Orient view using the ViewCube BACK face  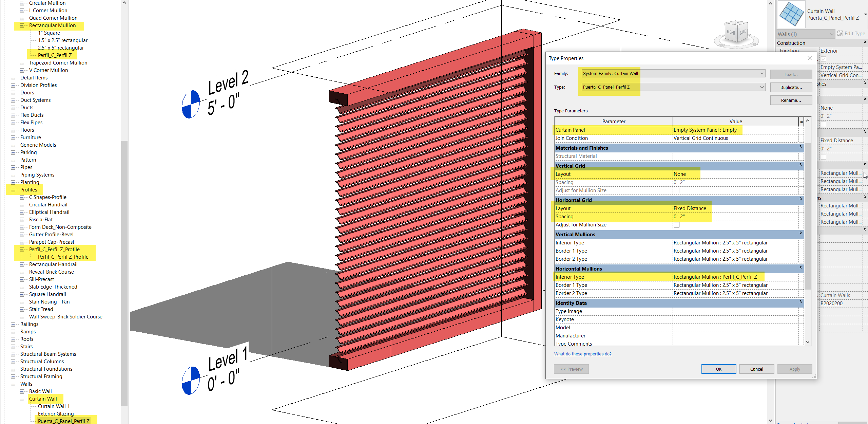pos(743,31)
